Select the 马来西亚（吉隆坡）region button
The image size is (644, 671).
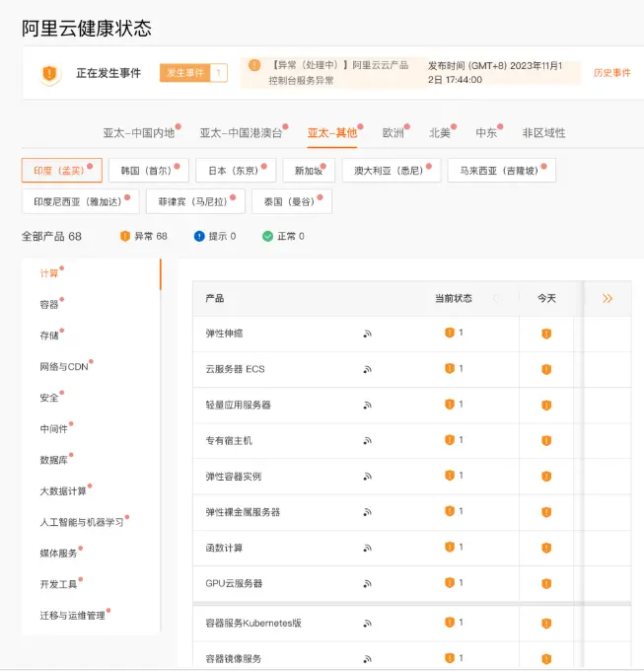pyautogui.click(x=502, y=171)
